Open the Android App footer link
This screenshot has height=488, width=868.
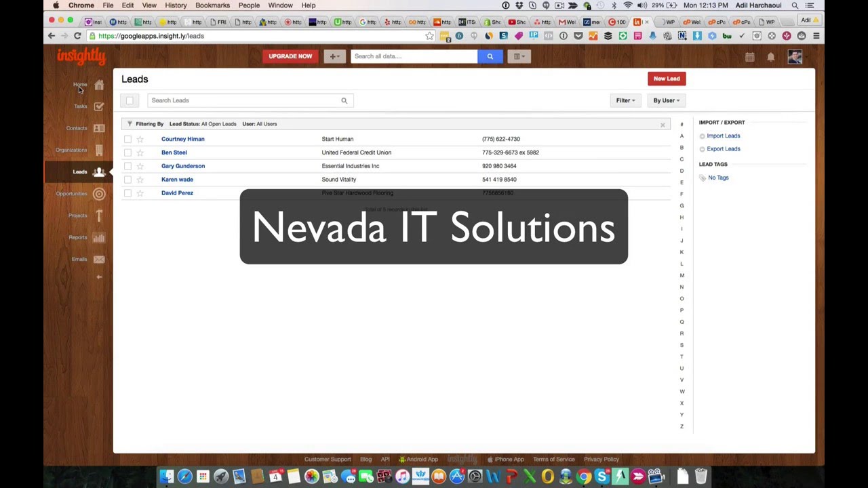418,460
